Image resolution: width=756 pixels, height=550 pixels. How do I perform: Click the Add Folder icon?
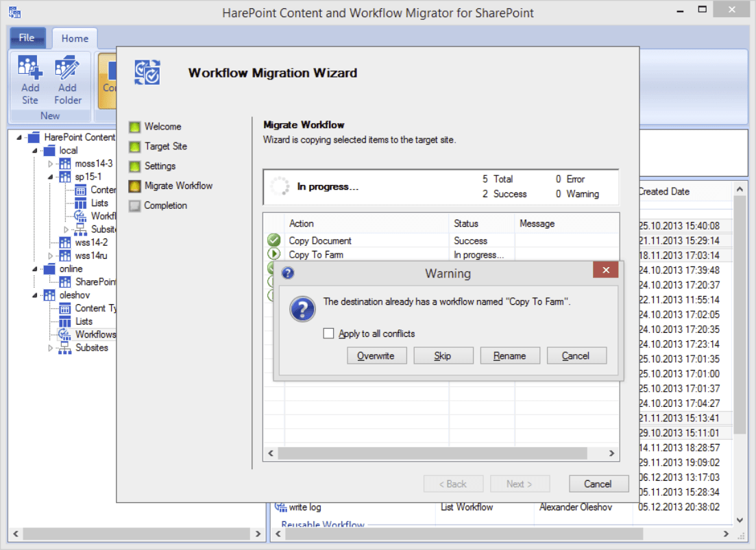66,67
